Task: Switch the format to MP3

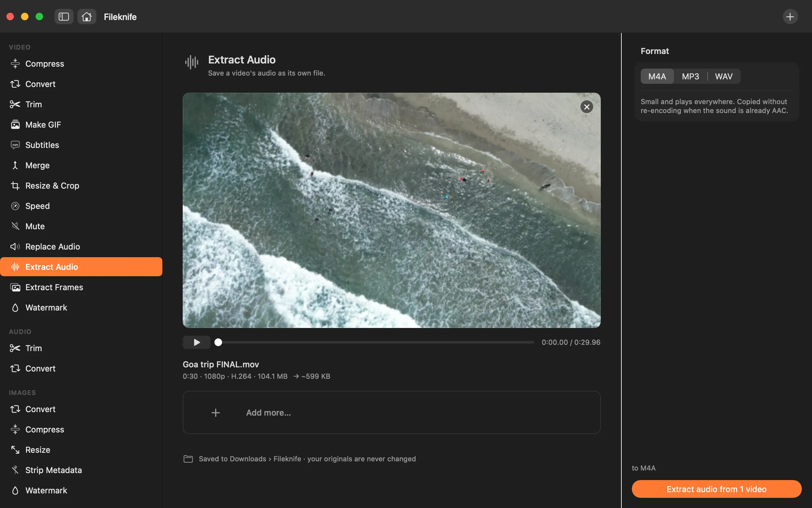Action: click(x=690, y=76)
